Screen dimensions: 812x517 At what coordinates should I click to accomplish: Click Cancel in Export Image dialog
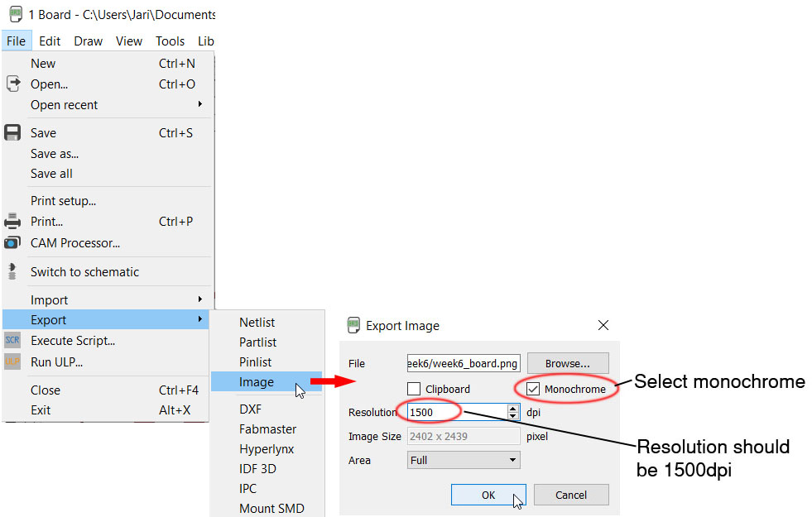[571, 495]
